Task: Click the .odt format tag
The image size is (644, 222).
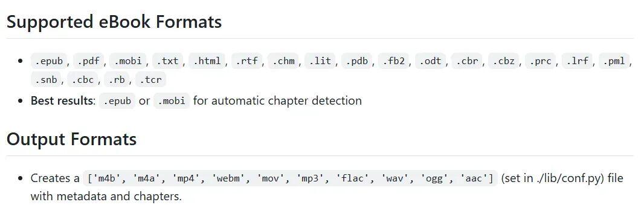Action: click(x=430, y=61)
